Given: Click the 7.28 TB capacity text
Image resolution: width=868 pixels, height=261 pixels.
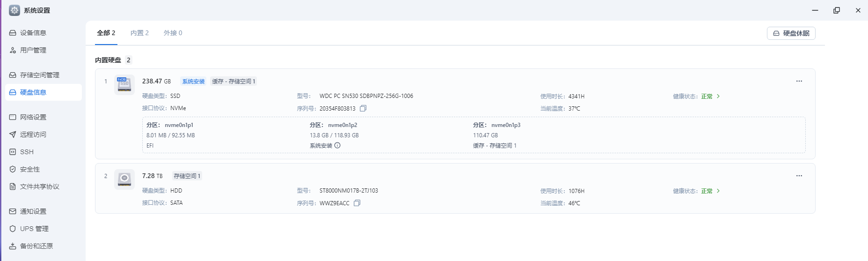Looking at the screenshot, I should coord(153,176).
